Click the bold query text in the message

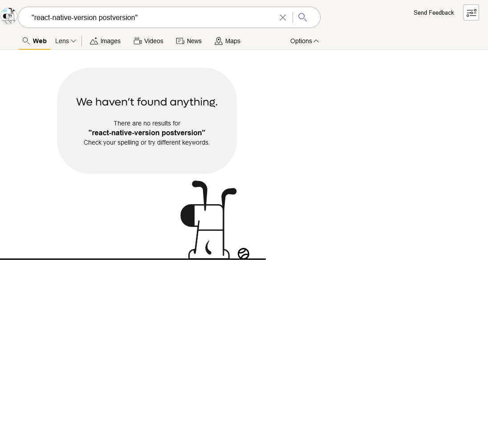(146, 133)
